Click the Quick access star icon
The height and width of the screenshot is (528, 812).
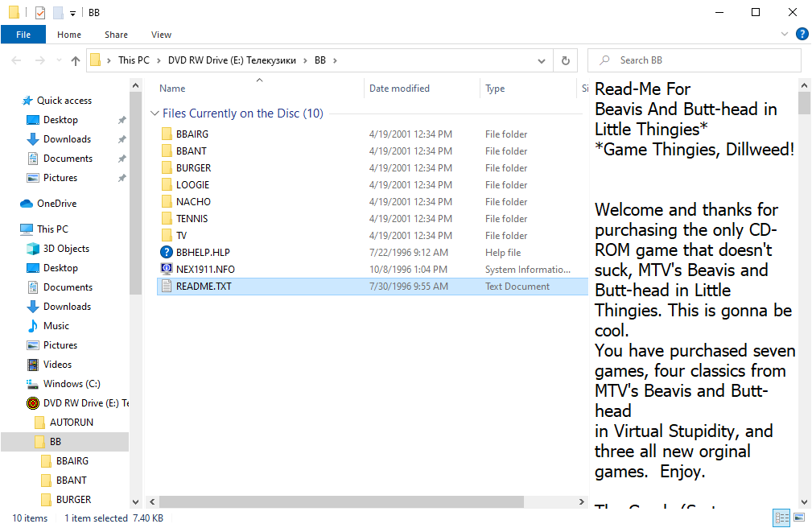[27, 101]
